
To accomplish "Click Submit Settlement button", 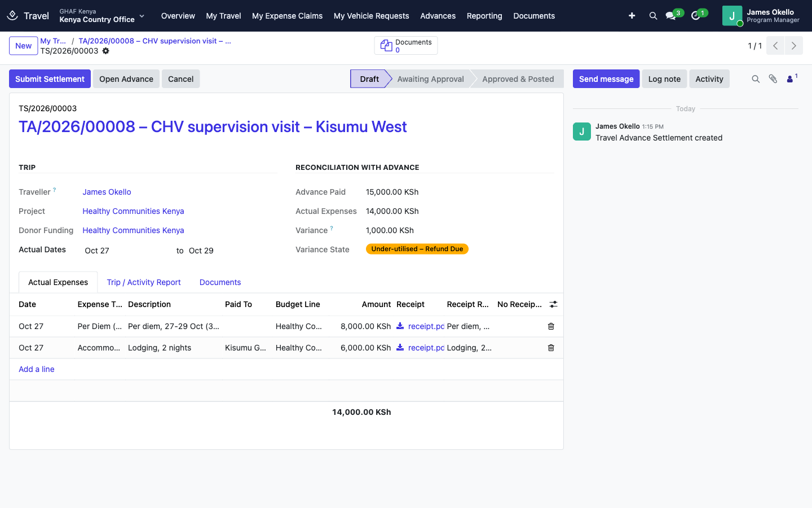I will tap(50, 79).
